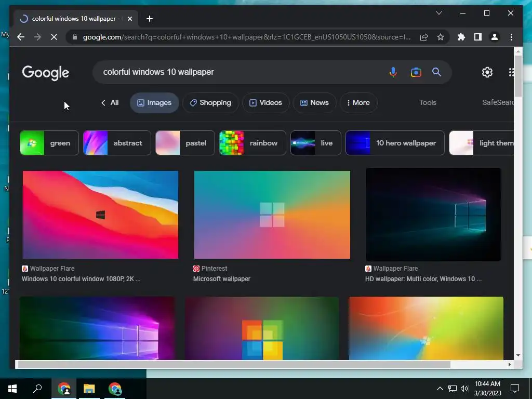The width and height of the screenshot is (532, 399).
Task: Bookmark this page with the star
Action: pos(441,37)
